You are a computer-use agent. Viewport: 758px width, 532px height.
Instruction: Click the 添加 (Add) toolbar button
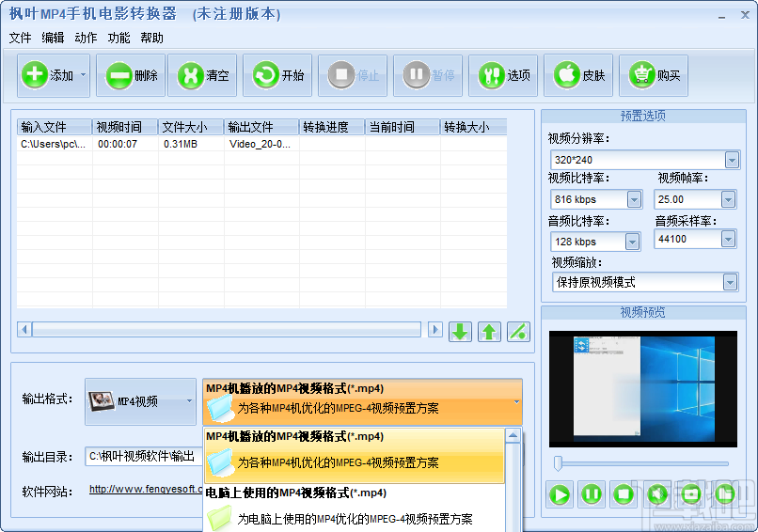[x=47, y=75]
